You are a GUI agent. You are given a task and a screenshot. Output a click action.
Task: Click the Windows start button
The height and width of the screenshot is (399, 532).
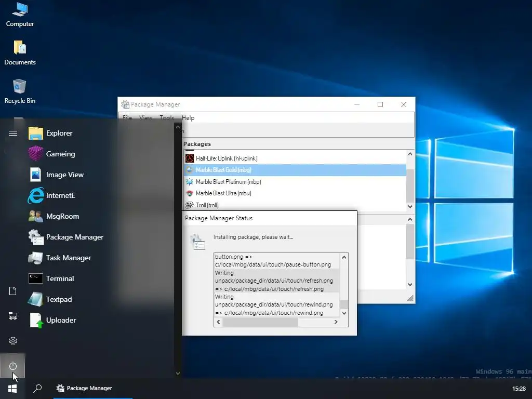coord(12,388)
